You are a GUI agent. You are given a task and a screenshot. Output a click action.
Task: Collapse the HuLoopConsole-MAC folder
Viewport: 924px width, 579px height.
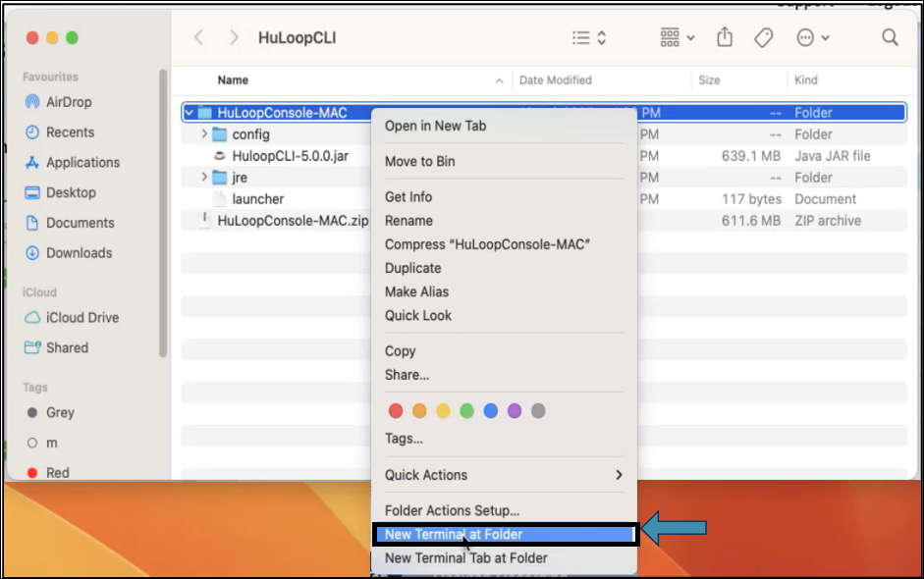190,113
